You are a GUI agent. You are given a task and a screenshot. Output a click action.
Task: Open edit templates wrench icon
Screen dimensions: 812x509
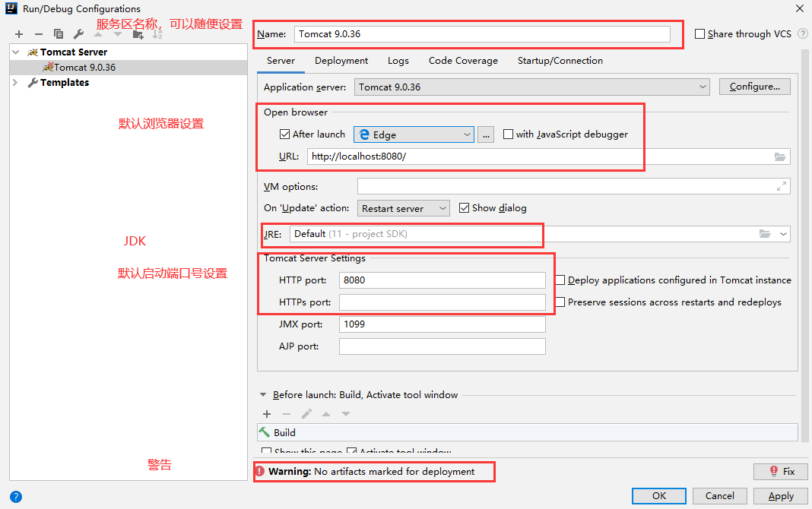pyautogui.click(x=78, y=34)
